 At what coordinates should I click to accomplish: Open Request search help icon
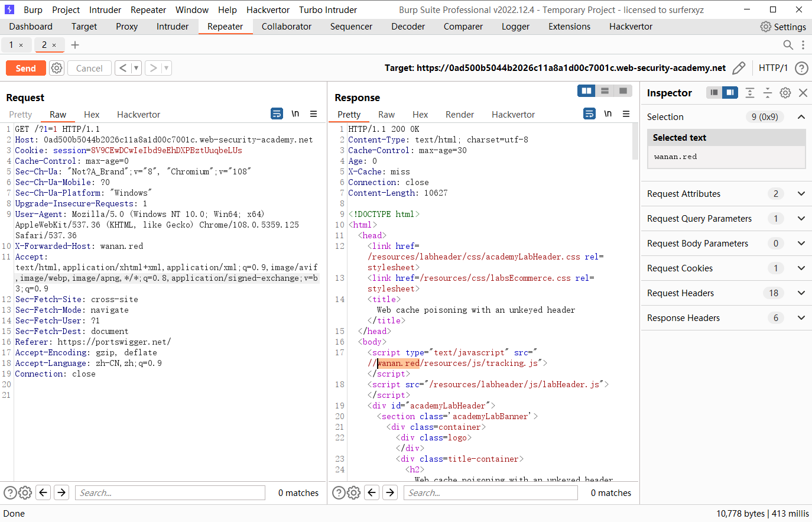click(10, 492)
